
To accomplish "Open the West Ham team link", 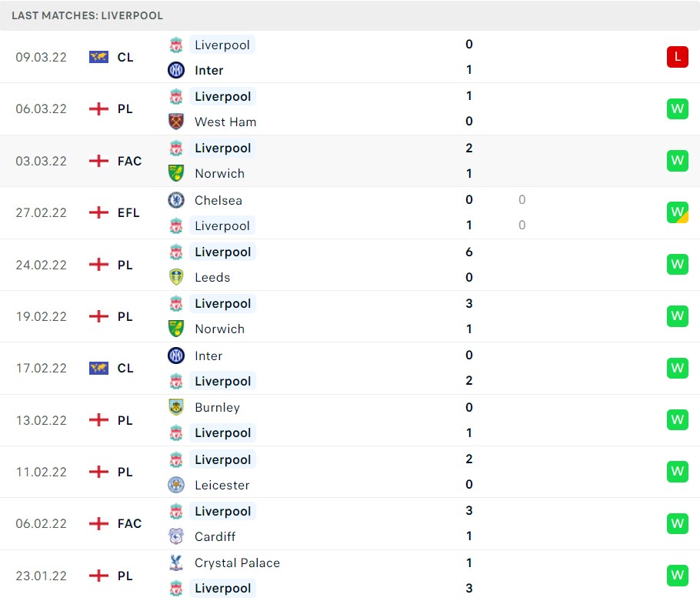I will 225,122.
